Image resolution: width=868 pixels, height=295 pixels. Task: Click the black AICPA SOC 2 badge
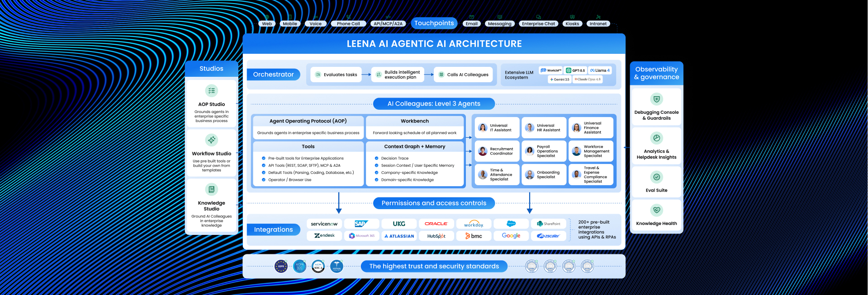point(318,266)
